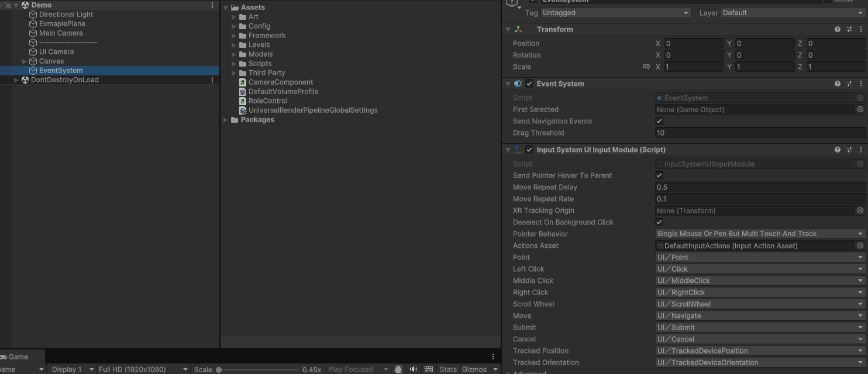
Task: Open object picker for First Selected
Action: [860, 109]
